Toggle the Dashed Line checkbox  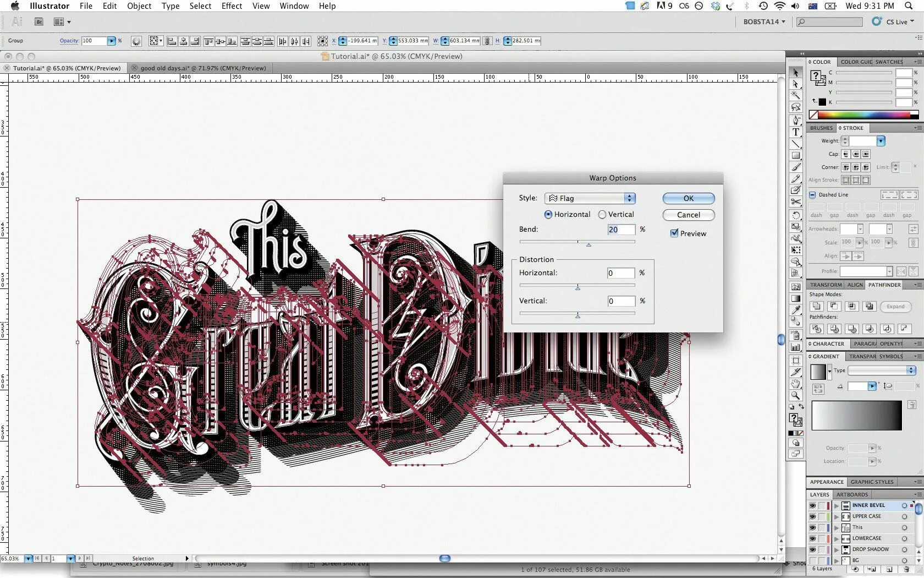point(812,194)
